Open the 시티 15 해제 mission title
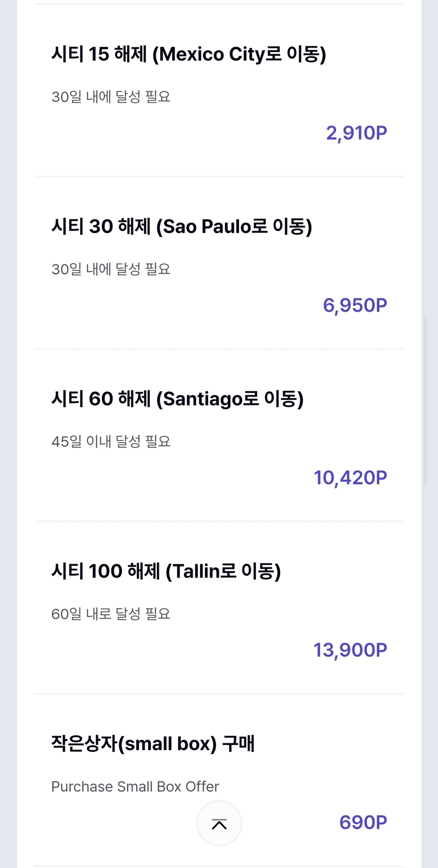Viewport: 438px width, 868px height. (x=99, y=54)
